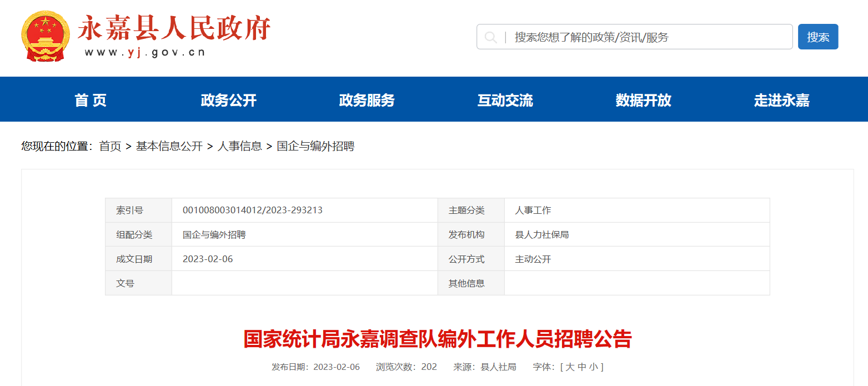
Task: Focus the policy search input field
Action: pyautogui.click(x=634, y=37)
